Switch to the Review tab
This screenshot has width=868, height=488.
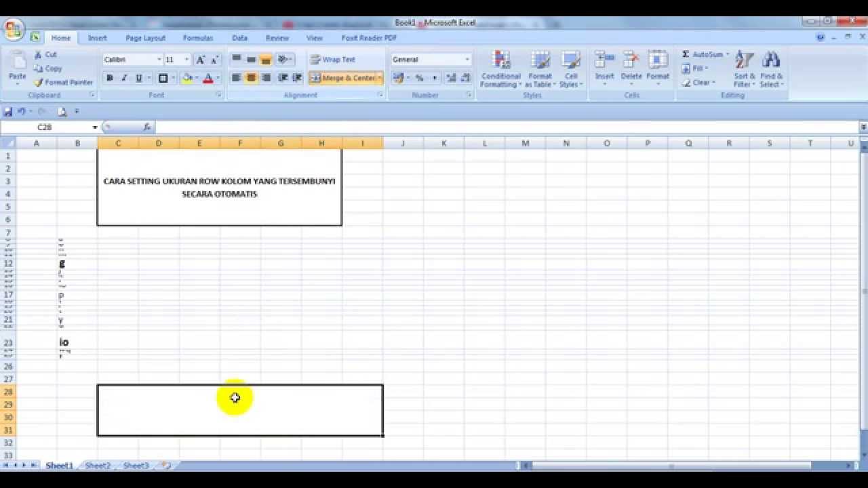pos(277,38)
